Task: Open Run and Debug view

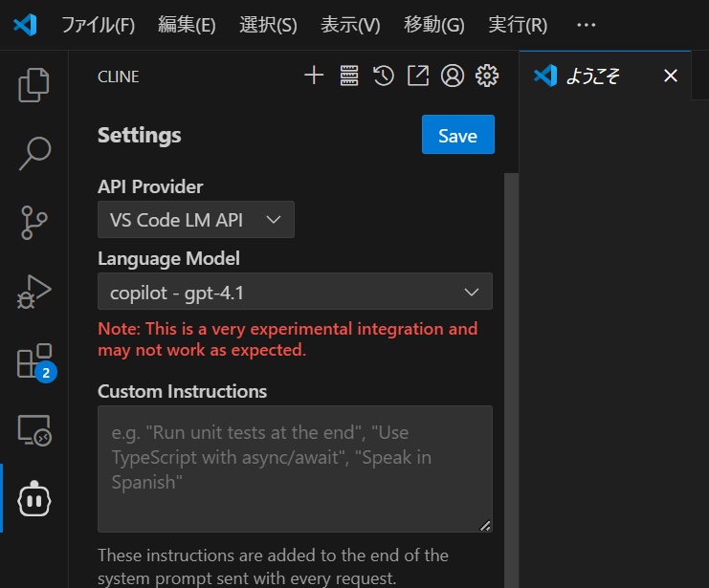Action: [x=33, y=292]
